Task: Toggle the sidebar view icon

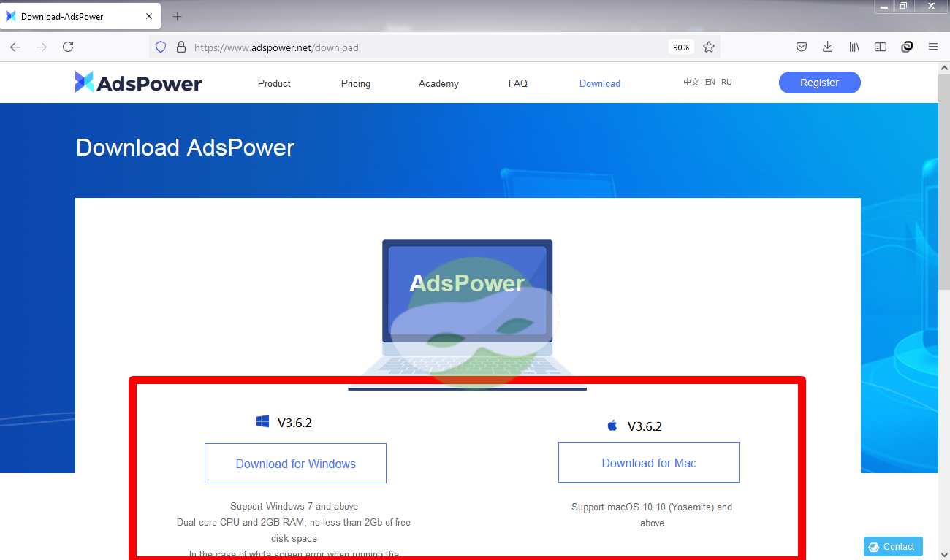Action: tap(881, 47)
